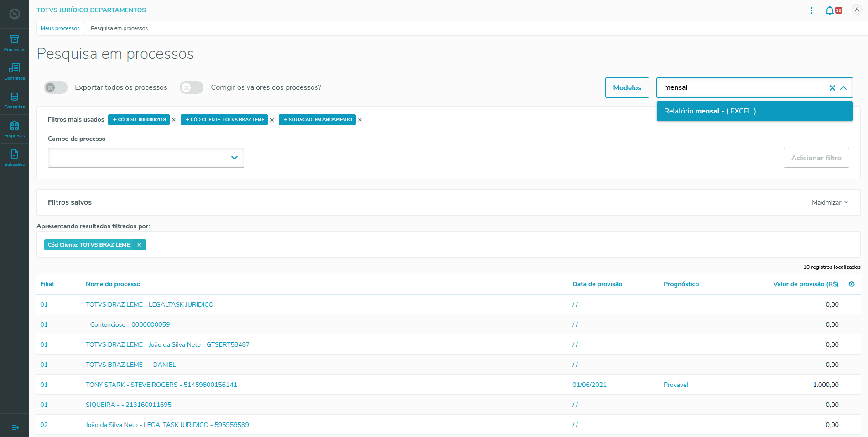Click the Adicionar filtro button
Screen dimensions: 868x437
coord(816,158)
